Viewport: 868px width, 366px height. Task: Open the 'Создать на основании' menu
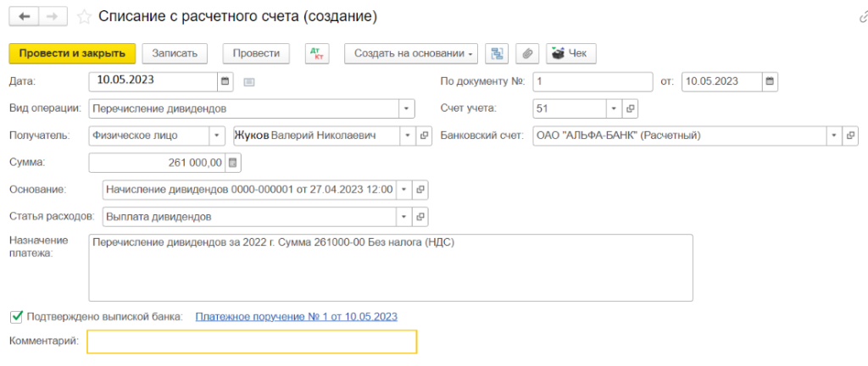[x=411, y=53]
